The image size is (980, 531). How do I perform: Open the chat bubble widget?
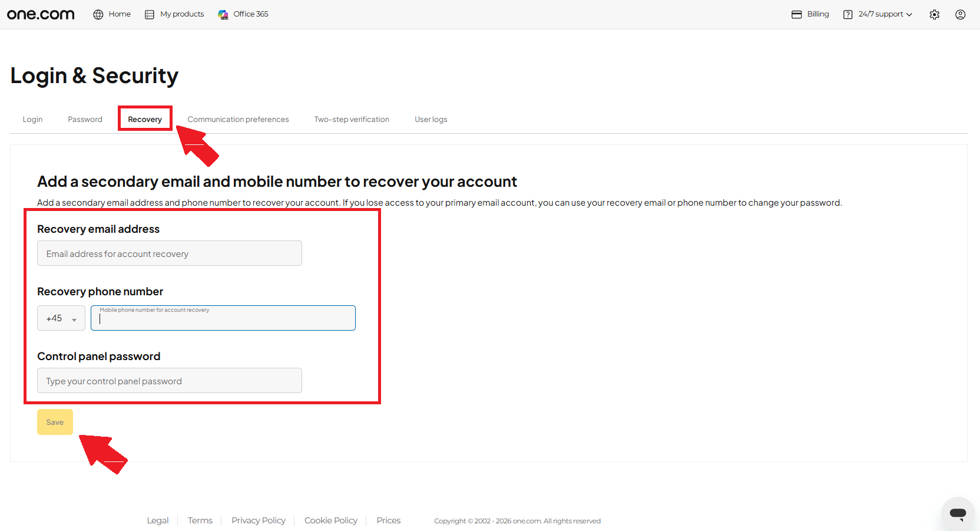coord(958,513)
